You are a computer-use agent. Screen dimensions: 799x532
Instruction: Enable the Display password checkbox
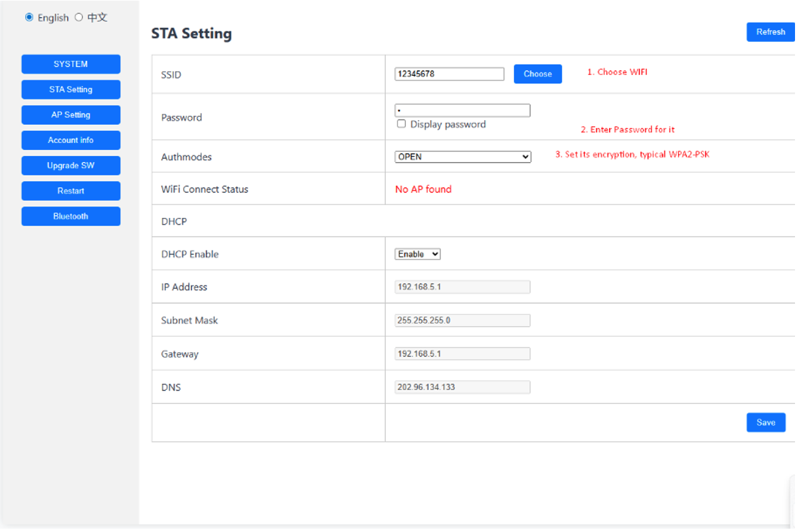pyautogui.click(x=401, y=124)
